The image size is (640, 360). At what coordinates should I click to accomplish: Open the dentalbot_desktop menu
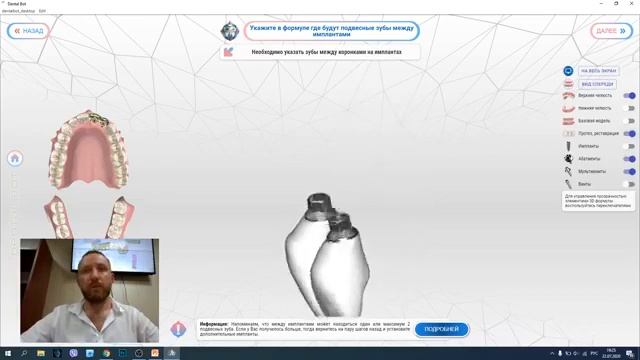(x=18, y=11)
